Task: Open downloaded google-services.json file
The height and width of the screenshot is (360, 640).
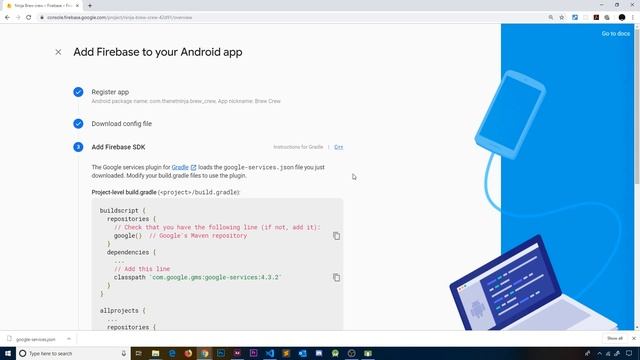Action: point(36,339)
